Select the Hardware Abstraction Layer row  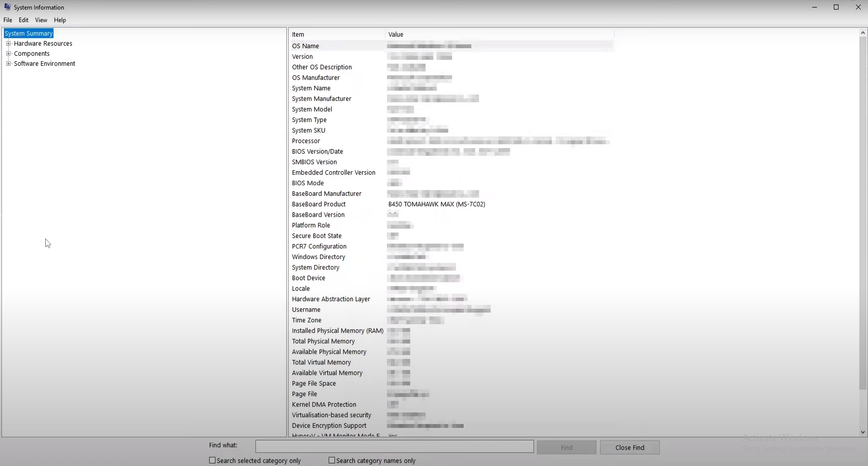(x=452, y=300)
